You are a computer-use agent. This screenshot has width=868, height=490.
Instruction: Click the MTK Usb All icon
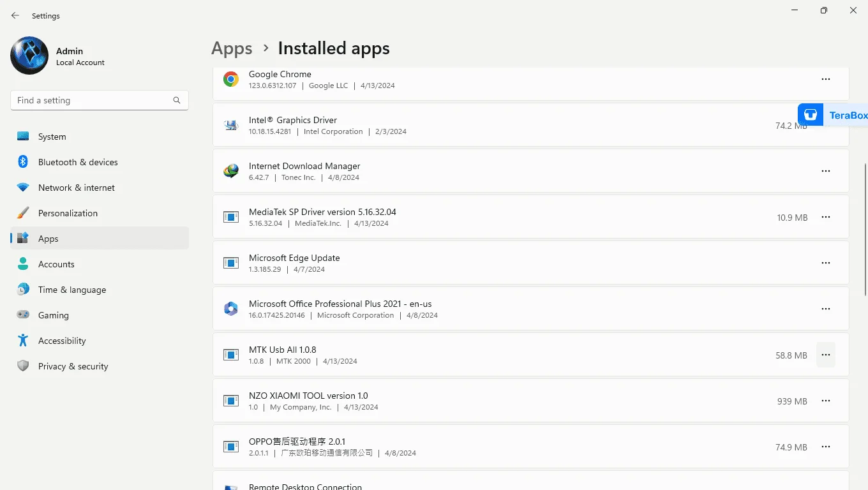pyautogui.click(x=231, y=355)
